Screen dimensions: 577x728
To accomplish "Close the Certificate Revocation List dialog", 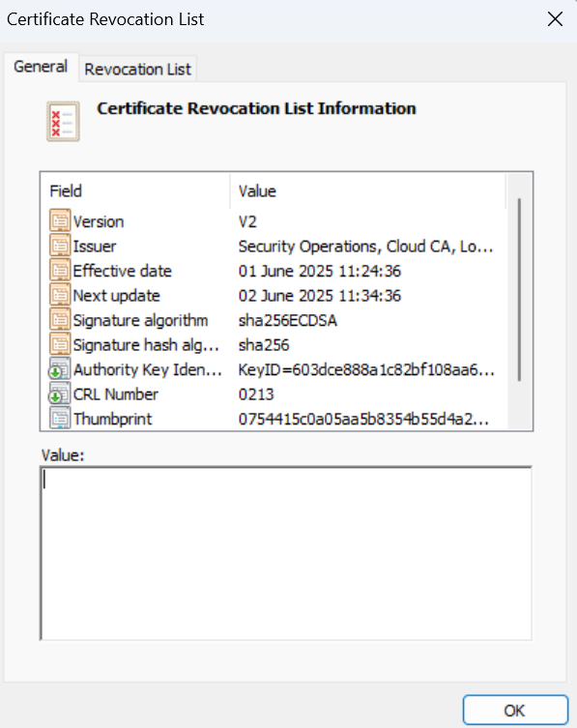I will 555,19.
